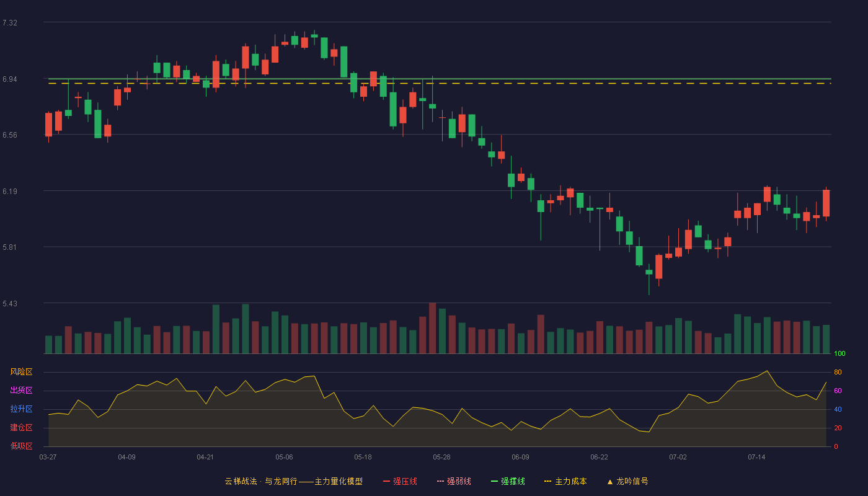Select the 低吸区 zone label

[21, 446]
